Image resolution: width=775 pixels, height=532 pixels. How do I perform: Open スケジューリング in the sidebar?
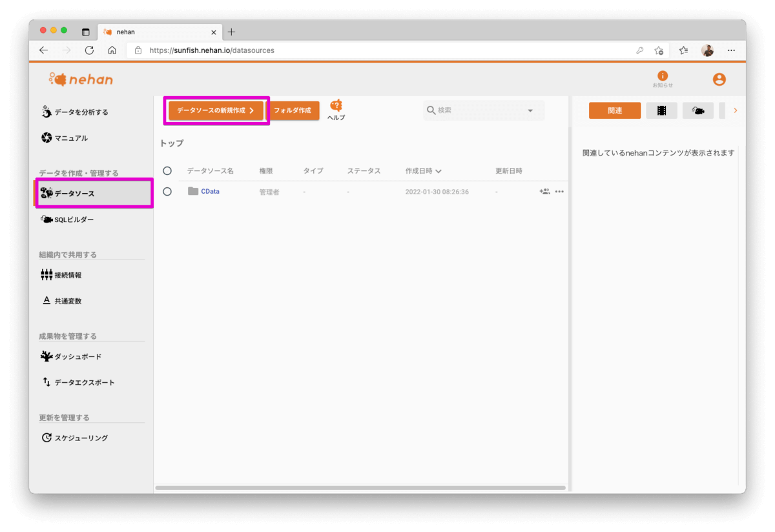click(74, 438)
